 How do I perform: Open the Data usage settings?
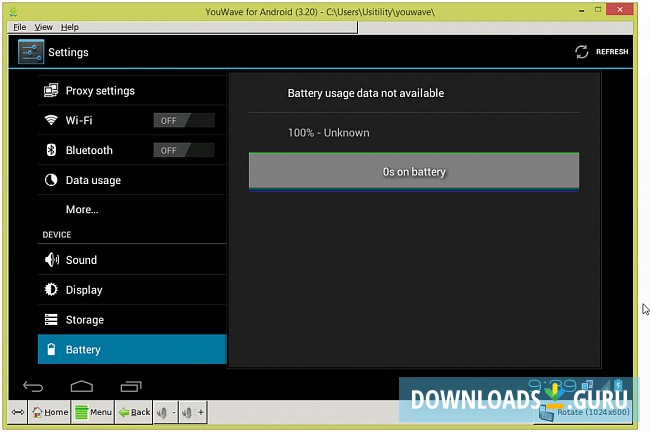[132, 180]
